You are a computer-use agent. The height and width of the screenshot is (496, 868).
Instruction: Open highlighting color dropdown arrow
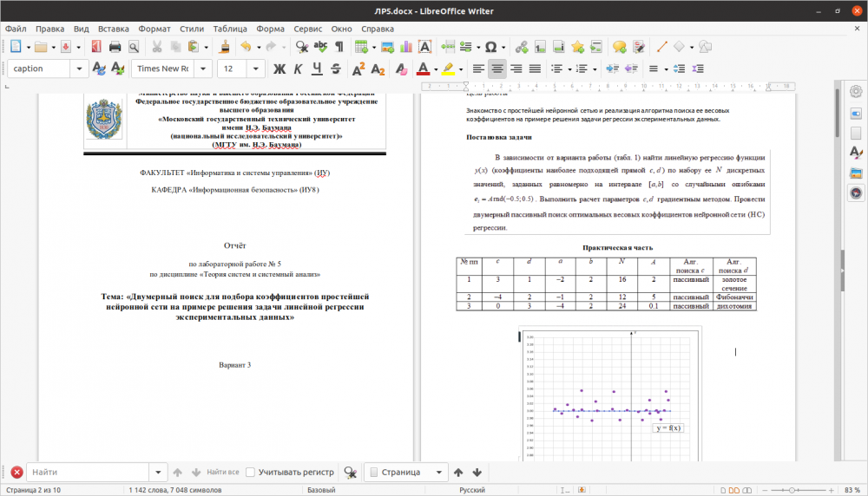[461, 69]
